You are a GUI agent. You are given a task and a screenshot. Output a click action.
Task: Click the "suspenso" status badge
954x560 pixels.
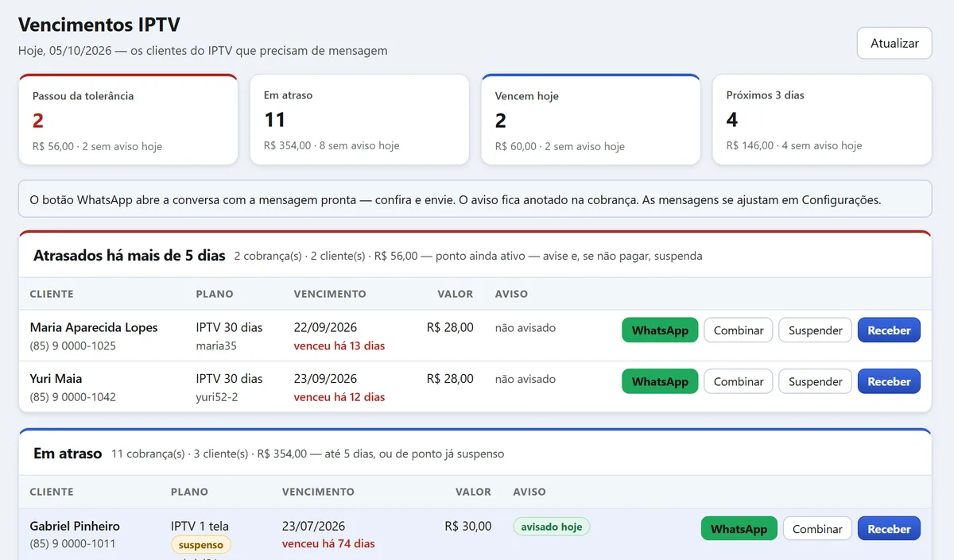201,546
